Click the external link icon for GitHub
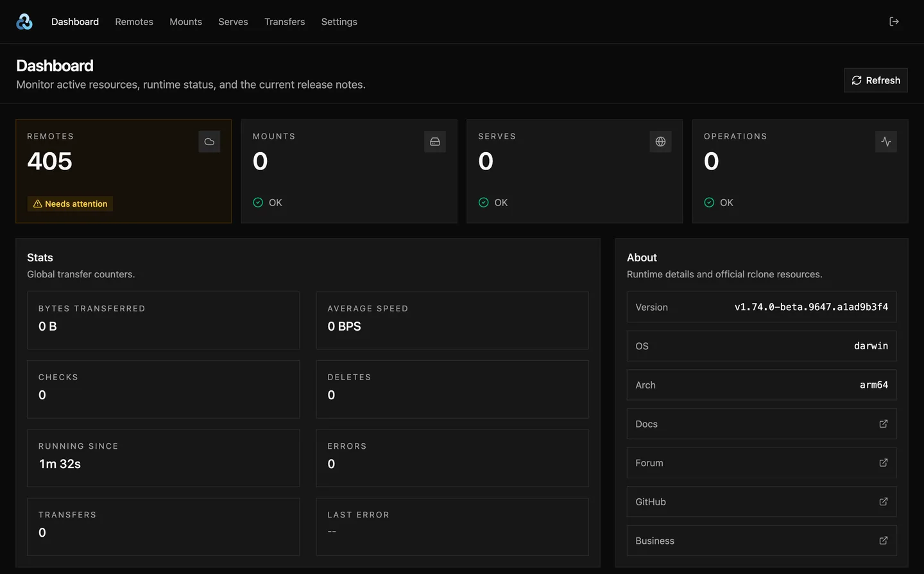 pyautogui.click(x=884, y=501)
